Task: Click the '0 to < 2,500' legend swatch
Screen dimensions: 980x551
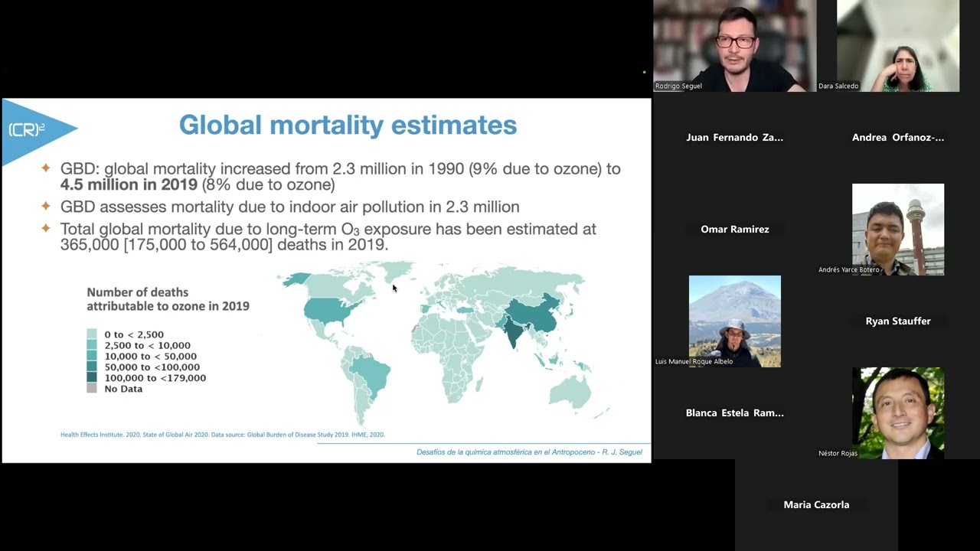Action: [x=92, y=334]
